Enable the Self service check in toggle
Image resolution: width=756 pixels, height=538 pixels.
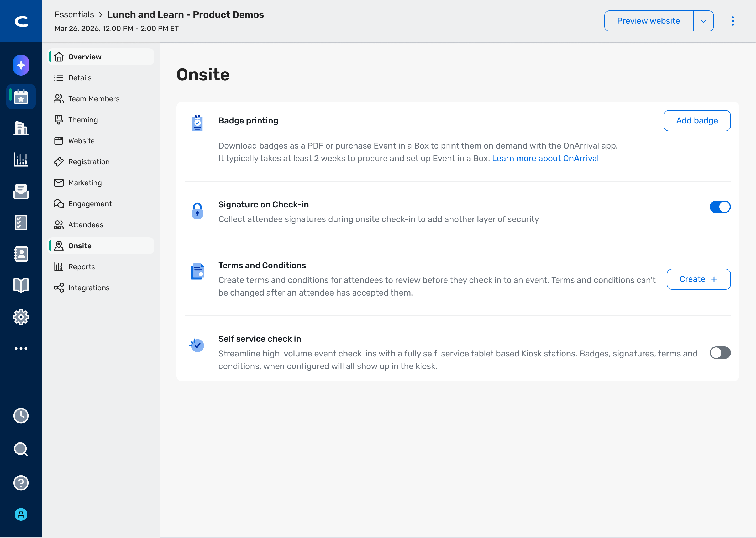720,352
